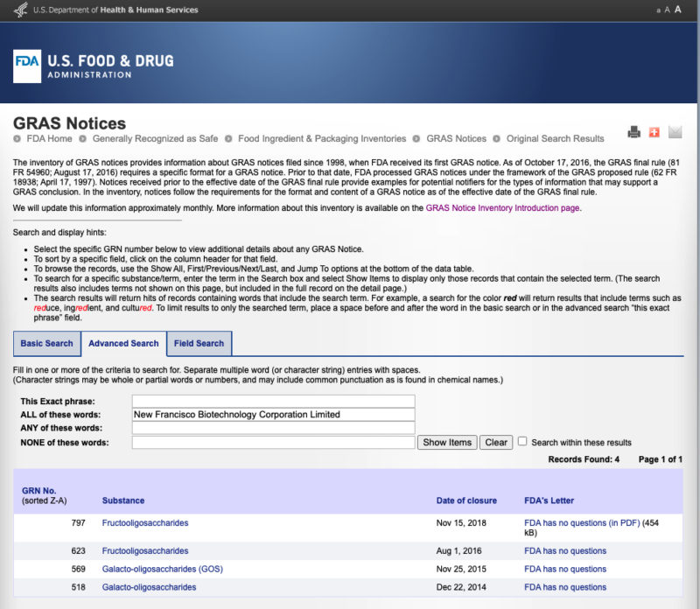Open the GRAS Notice Inventory Introduction page link

click(x=503, y=207)
